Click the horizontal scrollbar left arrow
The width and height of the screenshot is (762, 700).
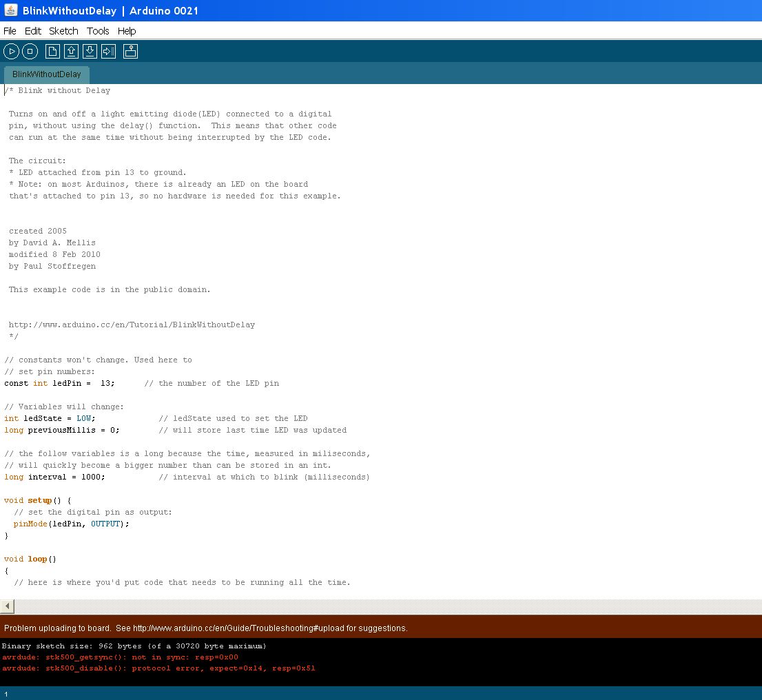7,606
